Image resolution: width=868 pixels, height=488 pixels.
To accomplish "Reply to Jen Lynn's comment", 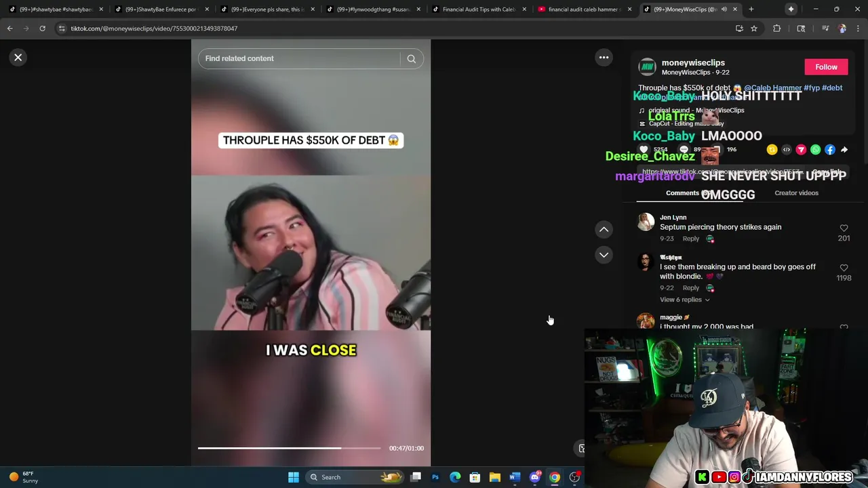I will [x=690, y=239].
